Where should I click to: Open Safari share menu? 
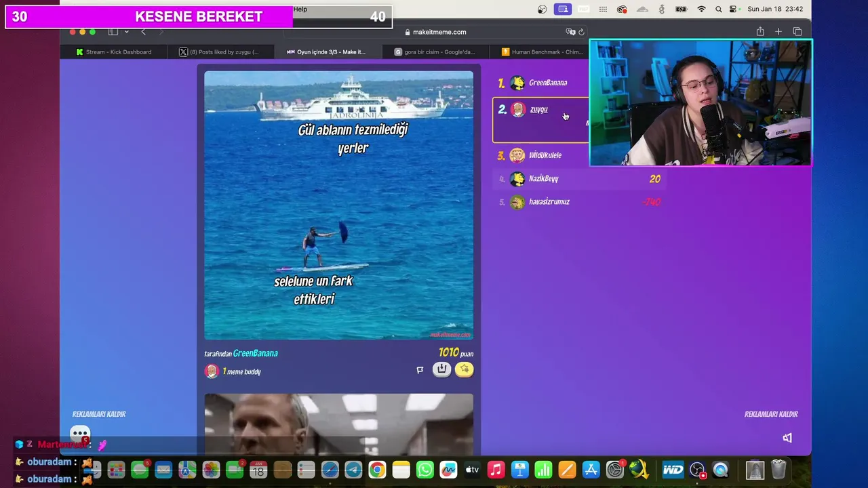(x=760, y=32)
